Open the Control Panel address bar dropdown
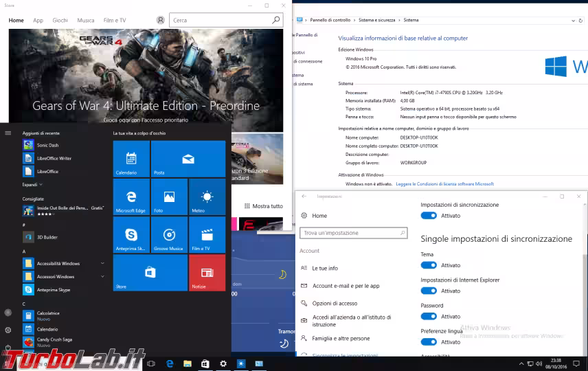588x371 pixels. (573, 21)
